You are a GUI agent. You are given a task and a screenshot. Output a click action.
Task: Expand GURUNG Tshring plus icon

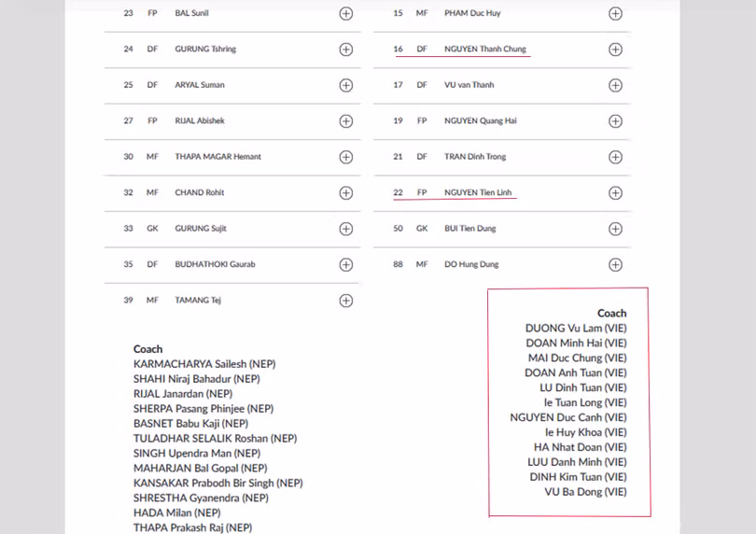point(345,49)
